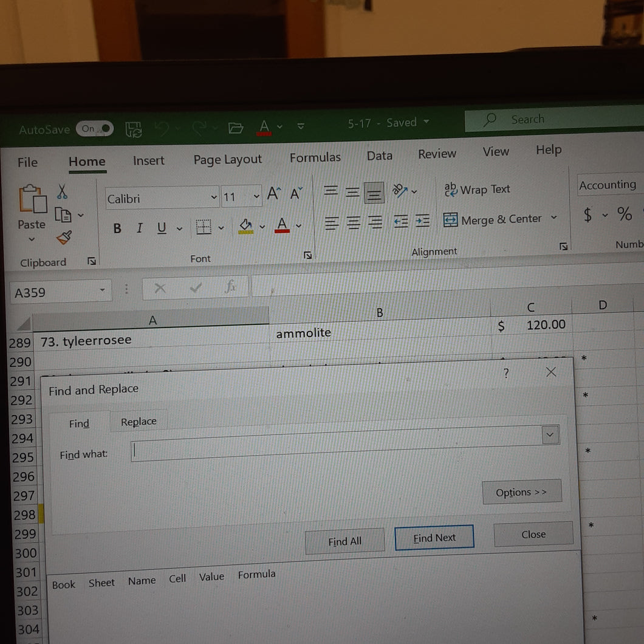Click Decrease Font Size icon
Screen dimensions: 644x644
[296, 193]
